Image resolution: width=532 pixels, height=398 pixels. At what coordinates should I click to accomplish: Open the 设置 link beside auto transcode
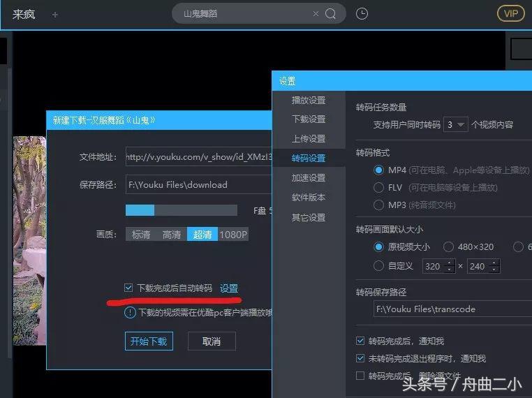click(x=229, y=288)
